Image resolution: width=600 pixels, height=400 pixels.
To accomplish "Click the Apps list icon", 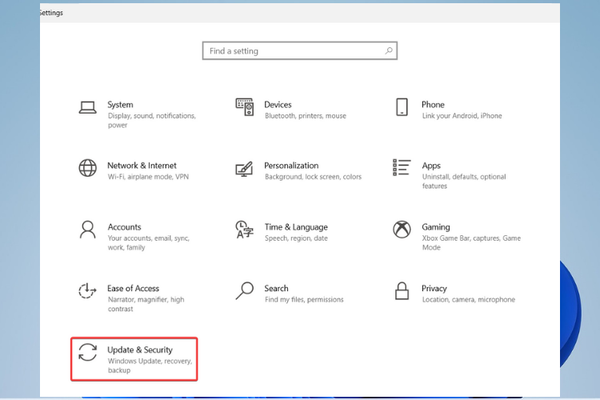I will click(x=402, y=167).
